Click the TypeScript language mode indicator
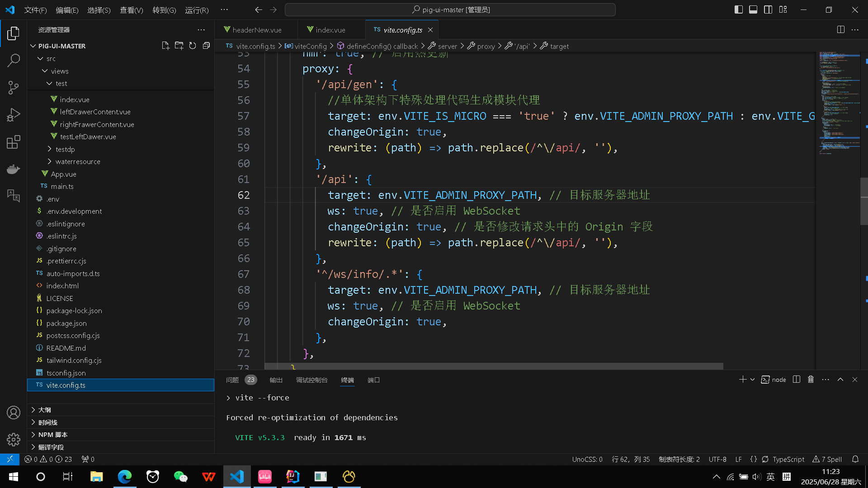 pos(788,459)
